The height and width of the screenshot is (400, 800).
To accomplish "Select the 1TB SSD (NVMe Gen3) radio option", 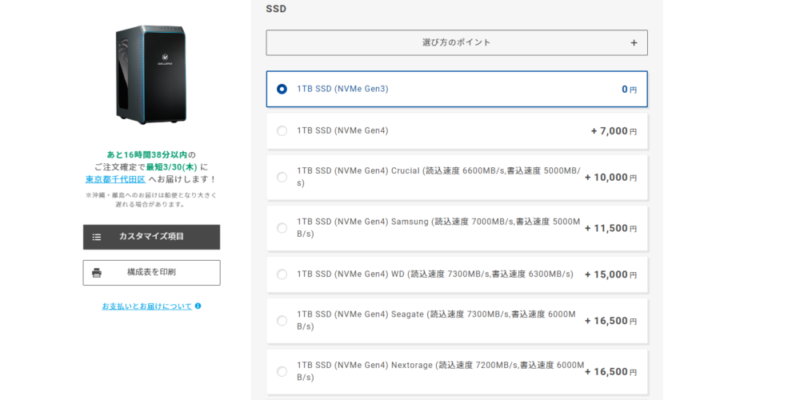I will click(x=282, y=89).
